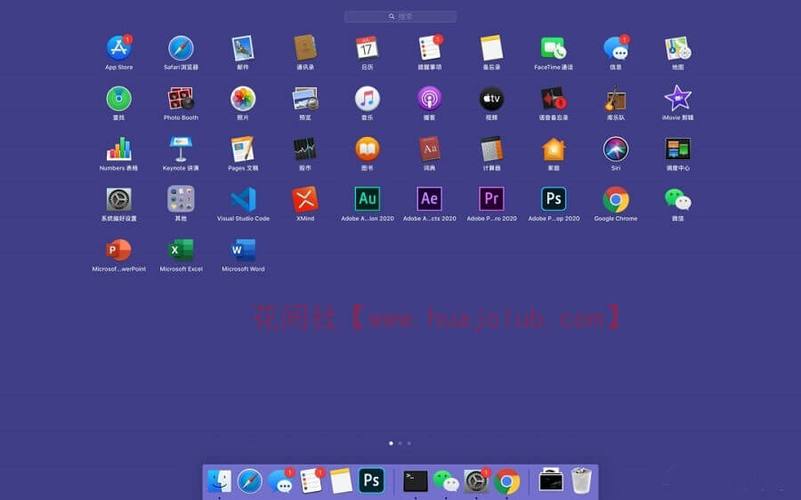Viewport: 801px width, 500px height.
Task: Click Google Chrome in the Dock
Action: (507, 481)
